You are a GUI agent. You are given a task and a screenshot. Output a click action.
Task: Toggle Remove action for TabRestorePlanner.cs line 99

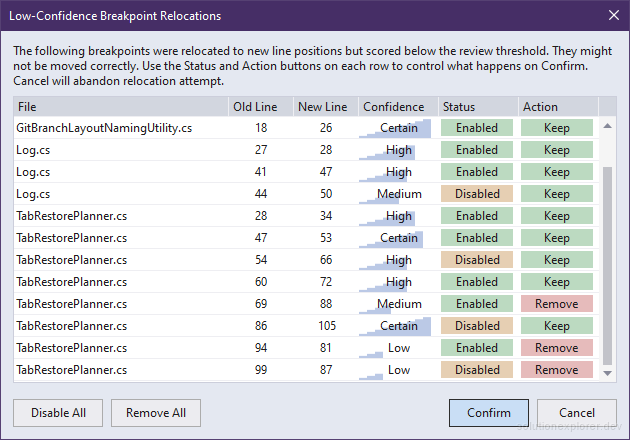(x=556, y=370)
